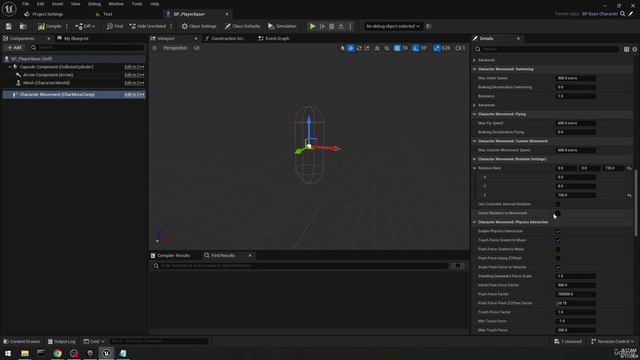
Task: Click the Components search field
Action: [87, 47]
